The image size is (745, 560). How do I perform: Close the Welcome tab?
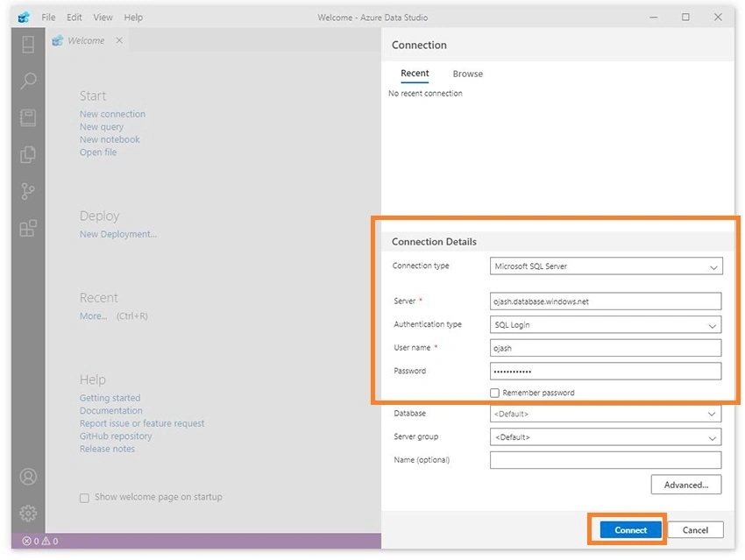pos(119,40)
